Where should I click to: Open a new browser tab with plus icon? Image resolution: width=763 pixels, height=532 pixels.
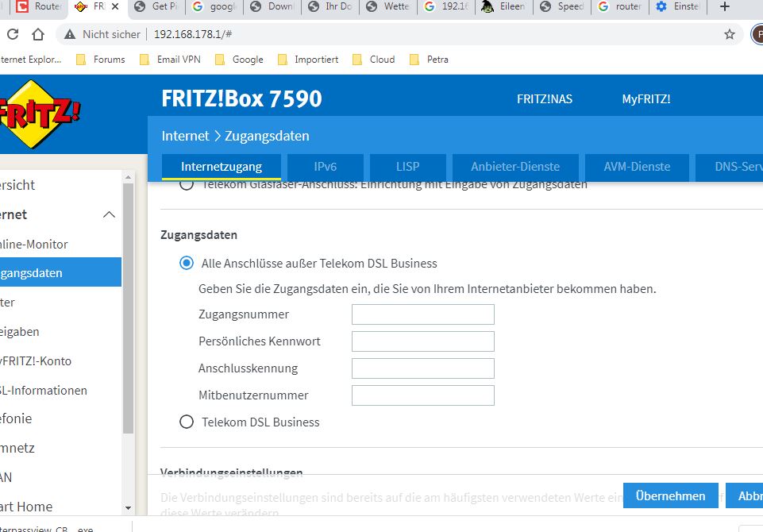click(725, 6)
